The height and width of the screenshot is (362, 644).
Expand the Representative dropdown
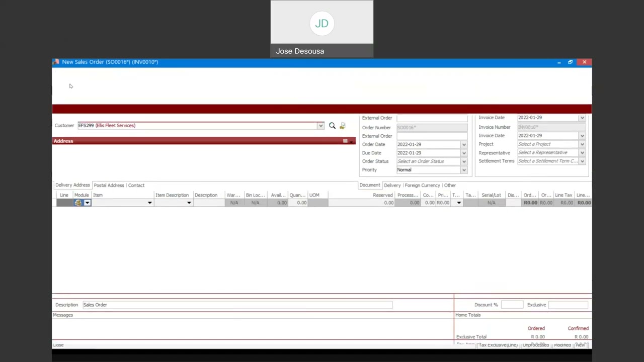[582, 153]
